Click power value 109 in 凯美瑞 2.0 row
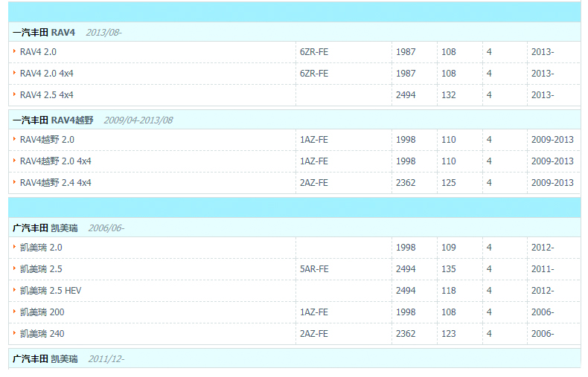The image size is (588, 377). point(449,248)
